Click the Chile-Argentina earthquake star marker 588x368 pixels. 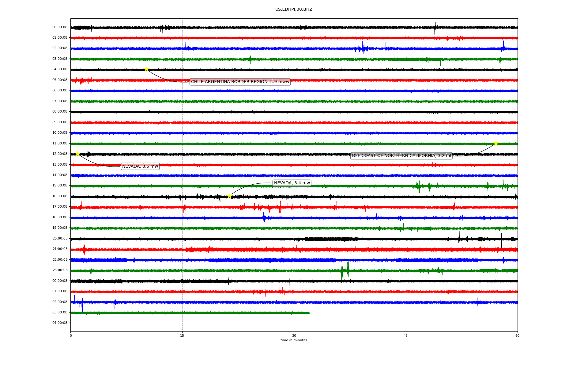146,69
